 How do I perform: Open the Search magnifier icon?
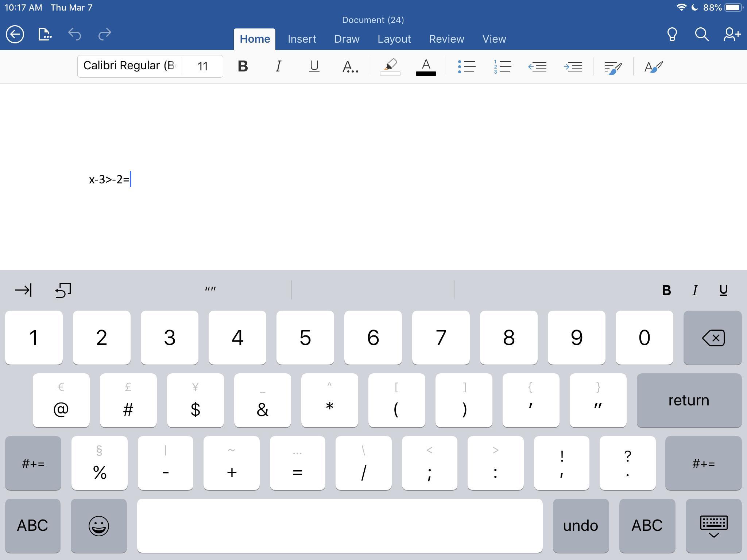click(701, 35)
